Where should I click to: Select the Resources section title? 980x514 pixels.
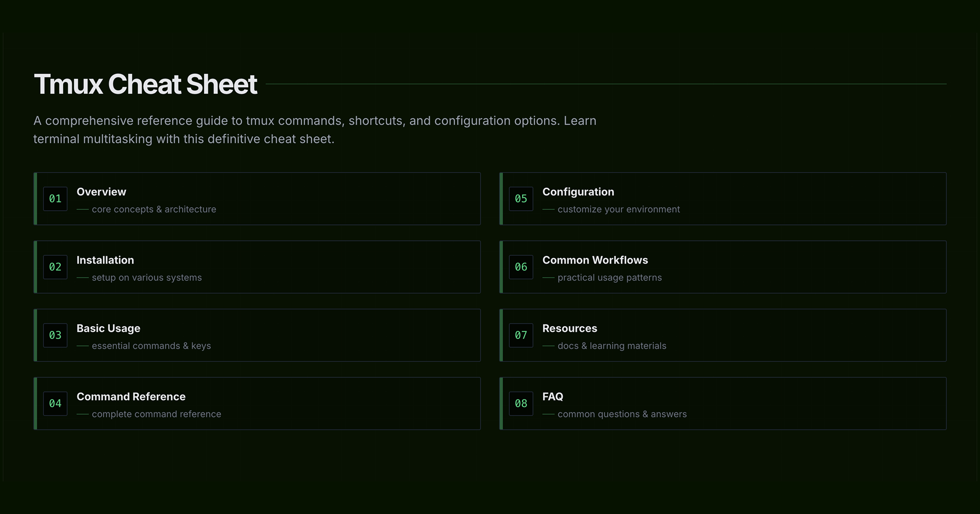pos(569,328)
